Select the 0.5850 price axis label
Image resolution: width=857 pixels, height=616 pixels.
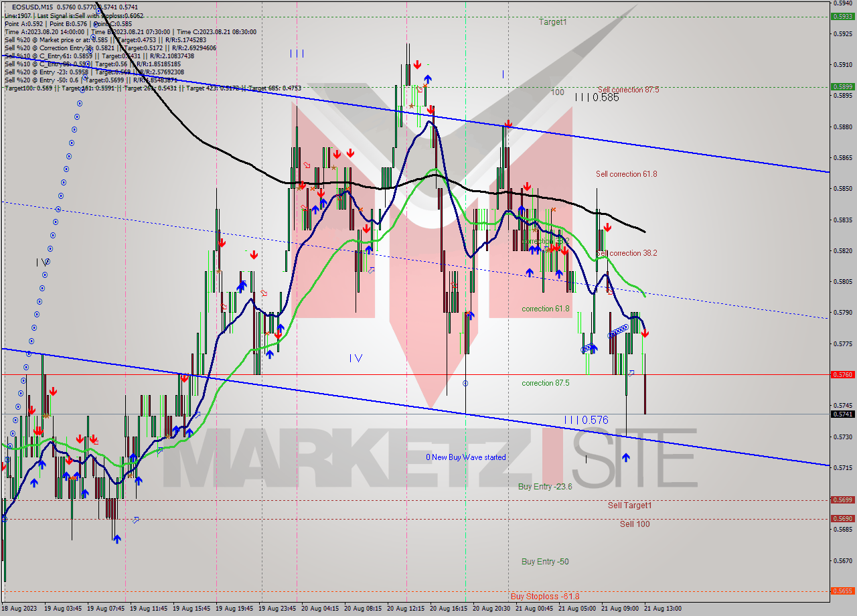843,189
